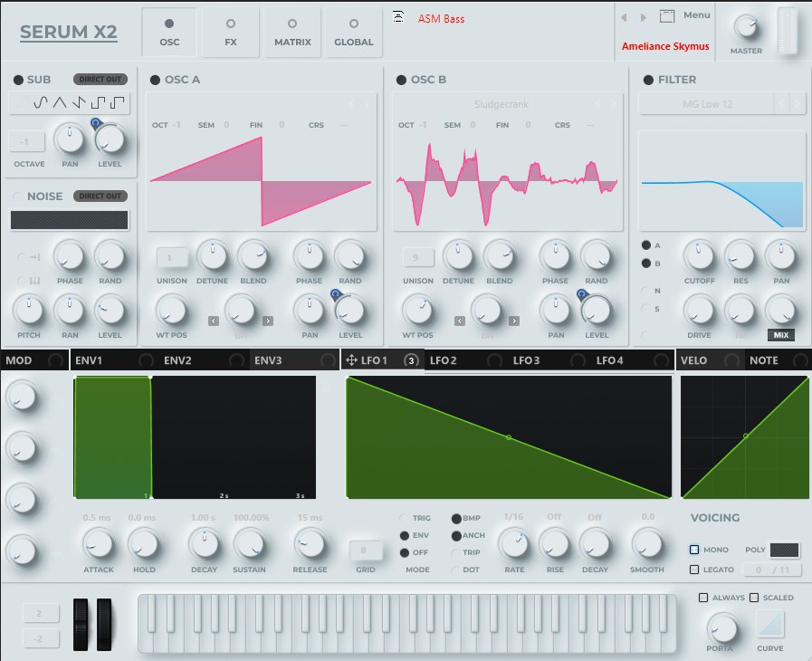
Task: Click the LFO 2 modulation source handle
Action: pos(494,360)
